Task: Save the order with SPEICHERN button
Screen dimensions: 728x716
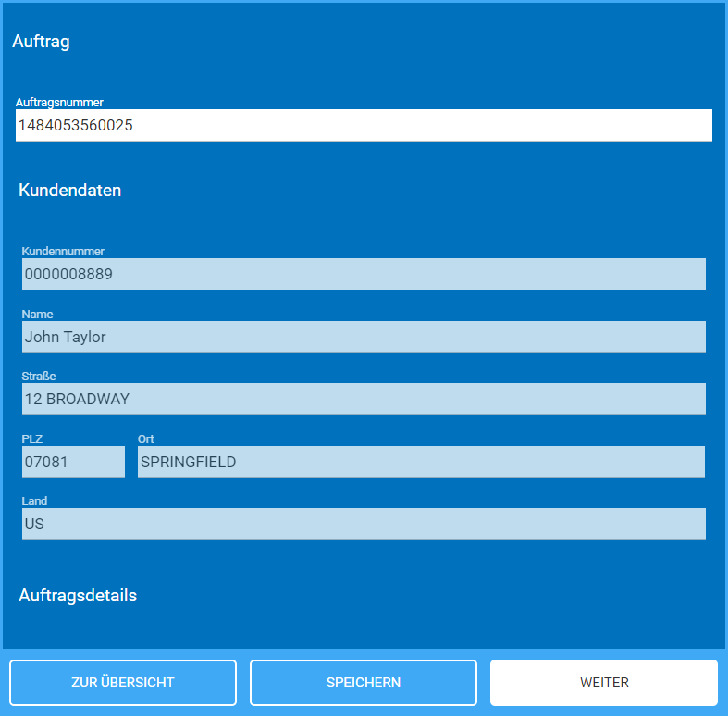Action: 363,683
